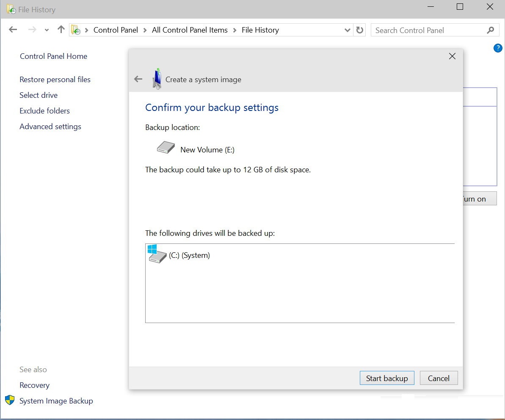Screen dimensions: 505x420
Task: Expand the recent locations chevron near back button
Action: point(46,30)
